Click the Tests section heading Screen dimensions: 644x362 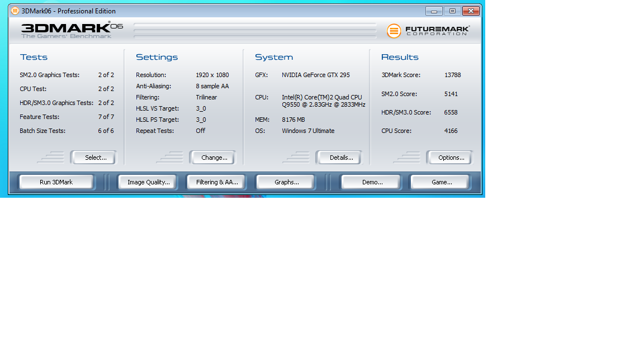point(34,57)
